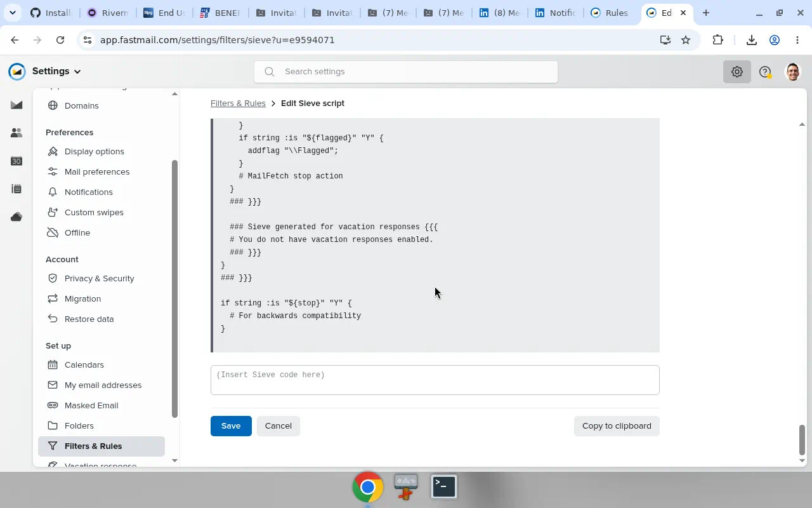Open Files cloud icon in left rail
This screenshot has width=812, height=508.
16,217
